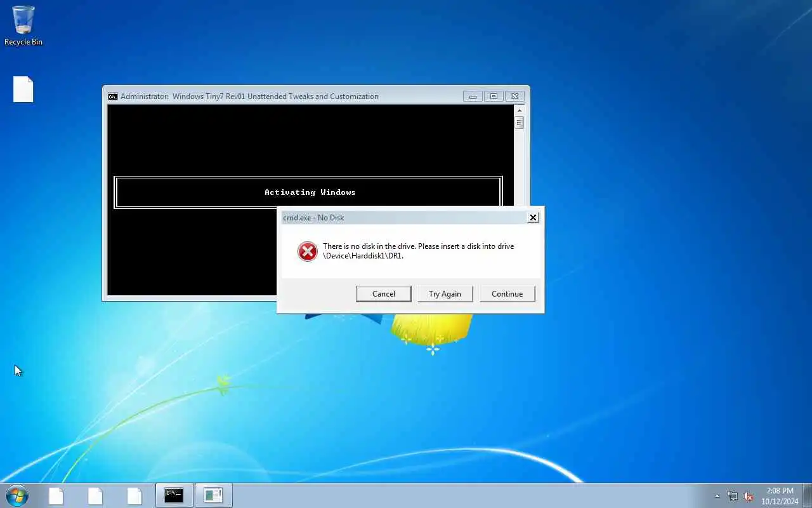Open the Windows Start menu orb
Image resolution: width=812 pixels, height=508 pixels.
pyautogui.click(x=16, y=495)
